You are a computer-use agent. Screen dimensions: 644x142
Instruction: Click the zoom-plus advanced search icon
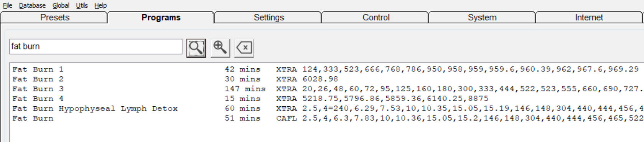(x=220, y=48)
